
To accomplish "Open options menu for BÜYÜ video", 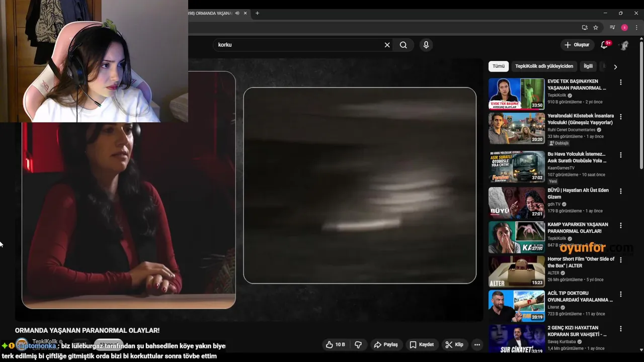I will [620, 192].
